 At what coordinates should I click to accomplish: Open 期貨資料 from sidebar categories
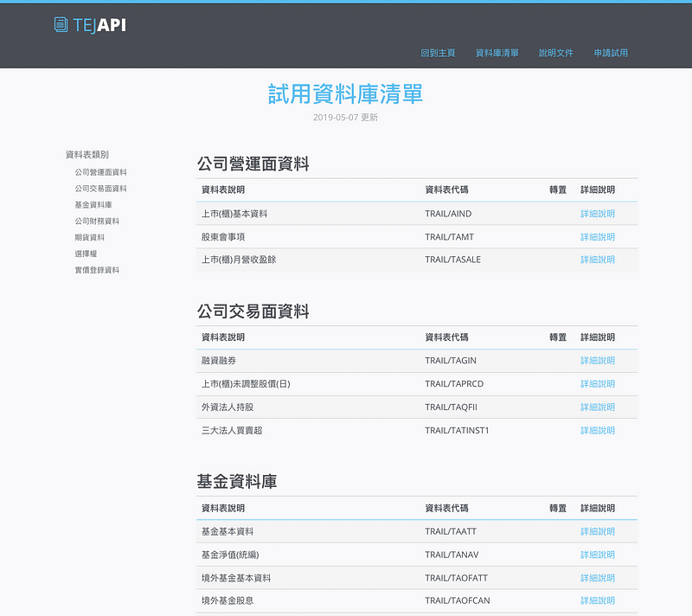(x=89, y=237)
